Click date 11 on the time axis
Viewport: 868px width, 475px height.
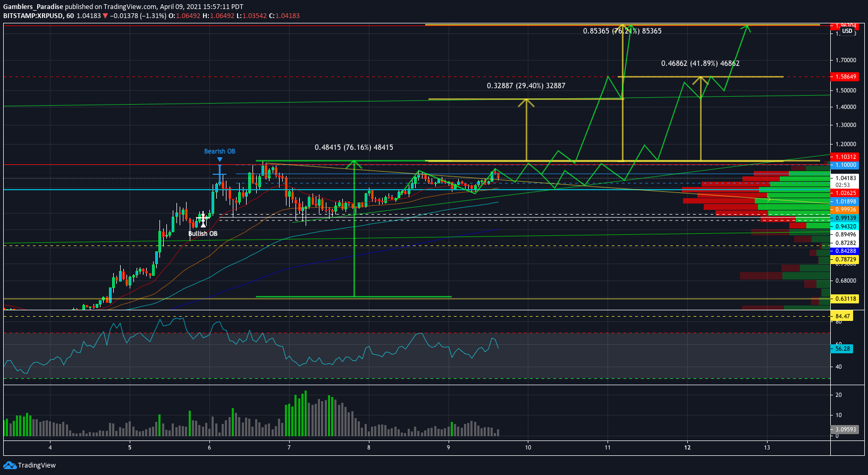(608, 447)
